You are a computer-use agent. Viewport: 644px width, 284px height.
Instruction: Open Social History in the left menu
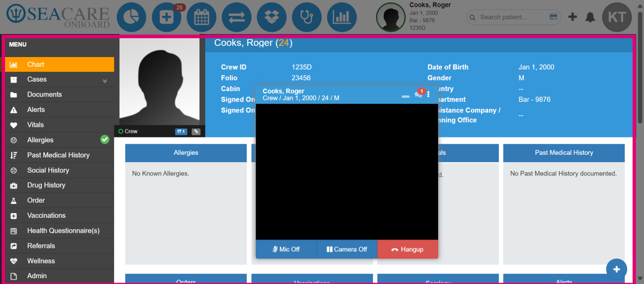(60, 170)
